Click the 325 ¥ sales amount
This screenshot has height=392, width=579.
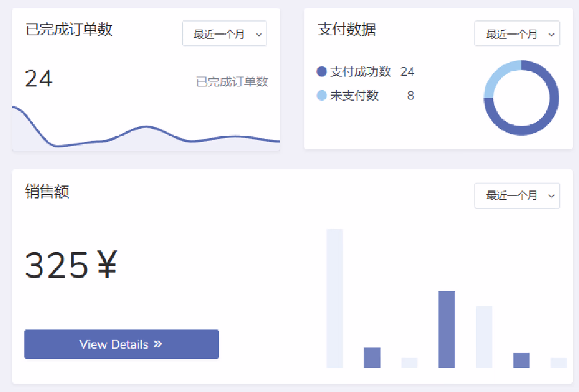pos(71,265)
